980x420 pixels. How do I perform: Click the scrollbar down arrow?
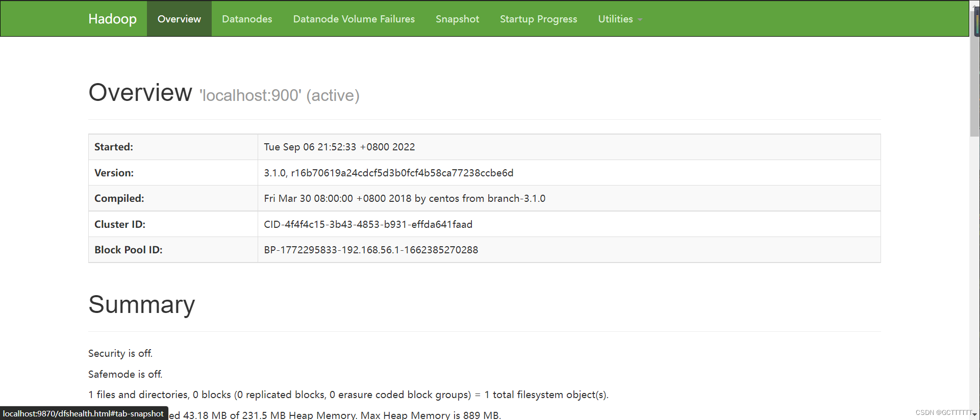tap(975, 415)
